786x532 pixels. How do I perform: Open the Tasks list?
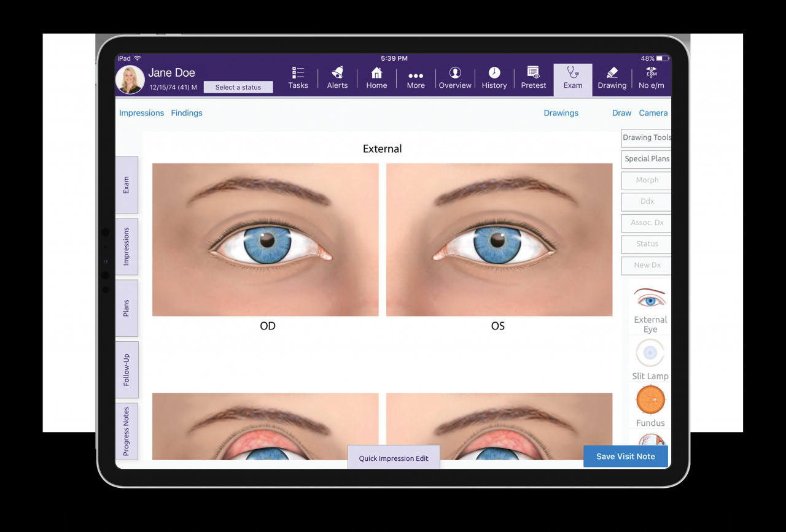[x=298, y=79]
